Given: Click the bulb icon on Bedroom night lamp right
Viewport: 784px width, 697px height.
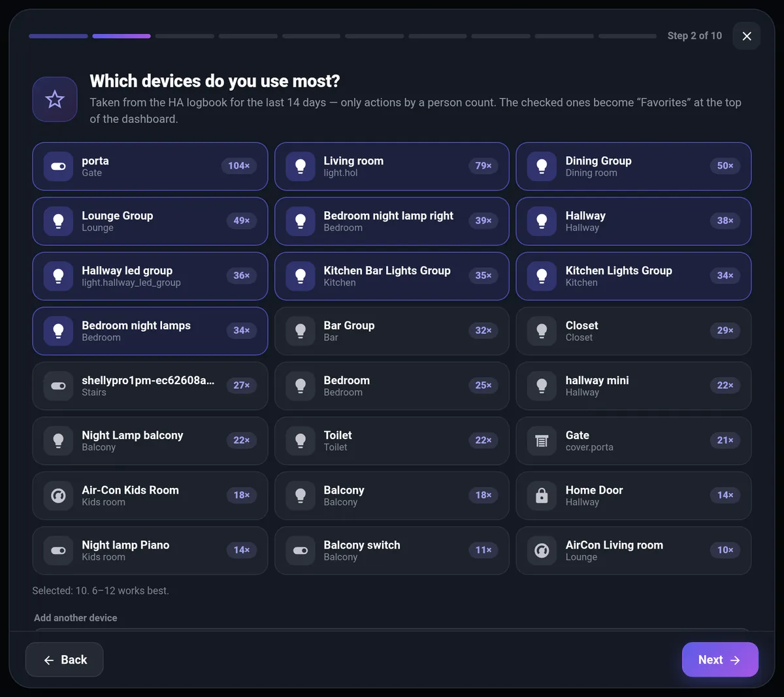Looking at the screenshot, I should [301, 221].
